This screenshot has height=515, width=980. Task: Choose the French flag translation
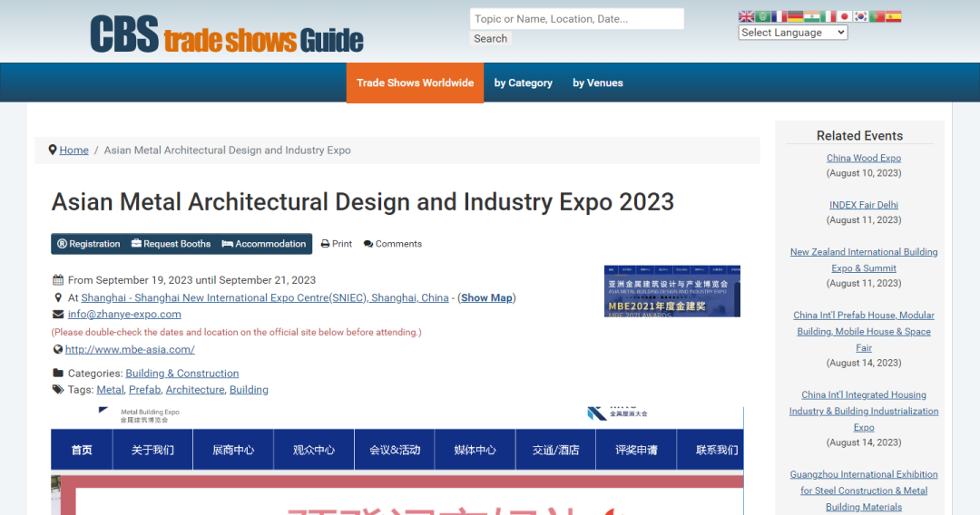[779, 17]
